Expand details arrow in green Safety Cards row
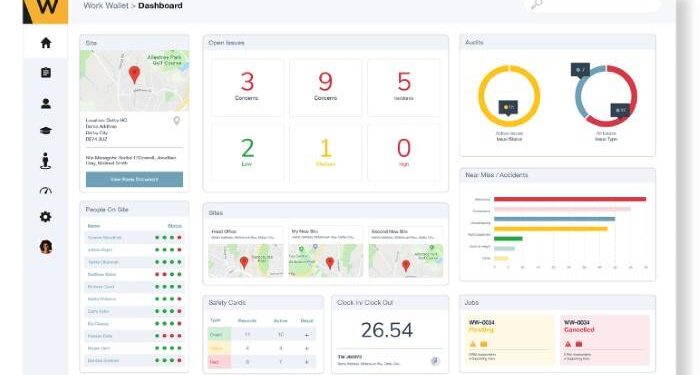Image resolution: width=700 pixels, height=375 pixels. coord(307,335)
